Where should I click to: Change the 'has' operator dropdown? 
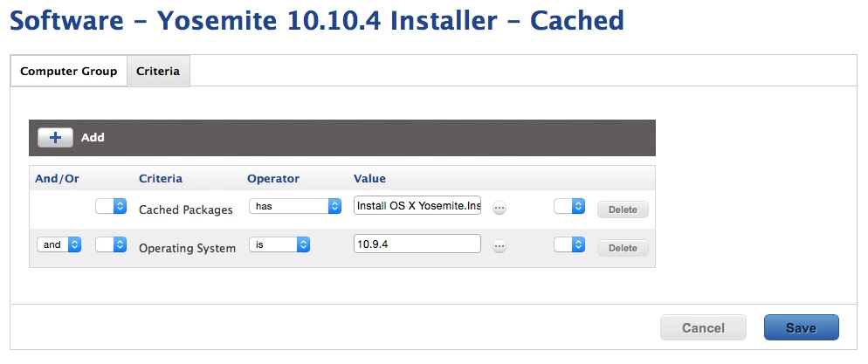[x=294, y=206]
